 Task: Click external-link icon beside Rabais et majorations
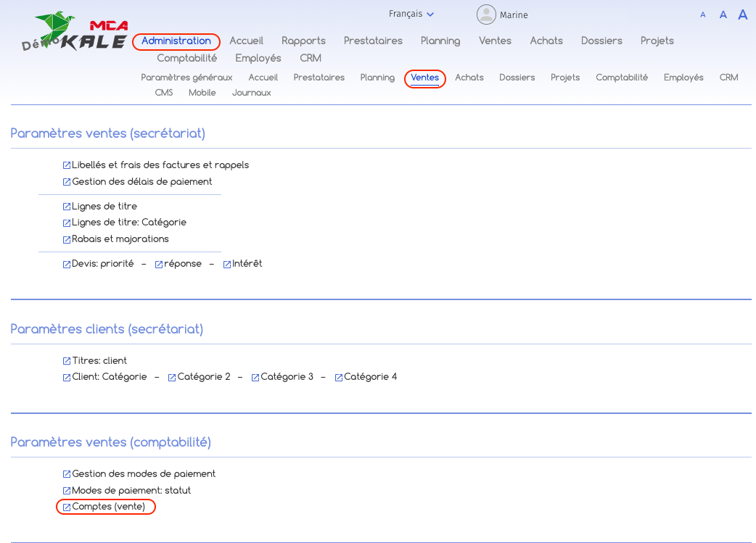67,239
